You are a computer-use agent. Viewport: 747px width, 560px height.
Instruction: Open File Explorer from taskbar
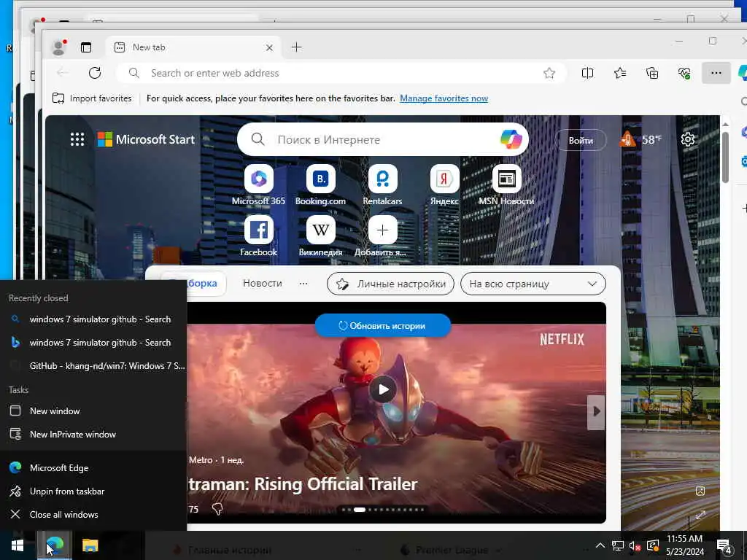(x=90, y=545)
